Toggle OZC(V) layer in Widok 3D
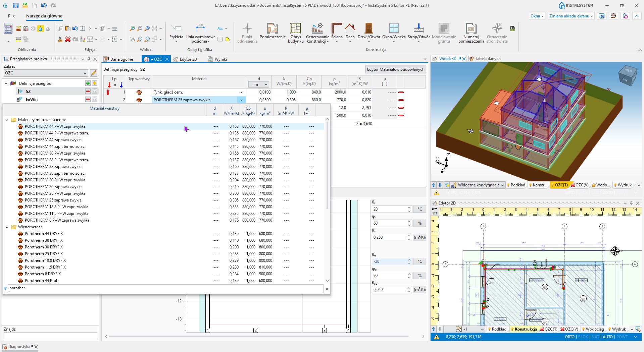 (580, 185)
